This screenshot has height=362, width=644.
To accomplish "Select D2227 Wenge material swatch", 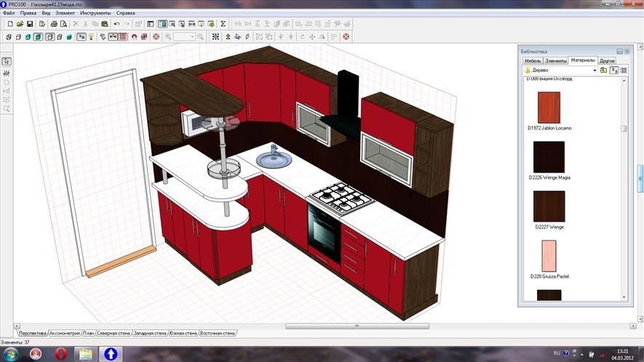I will 549,206.
